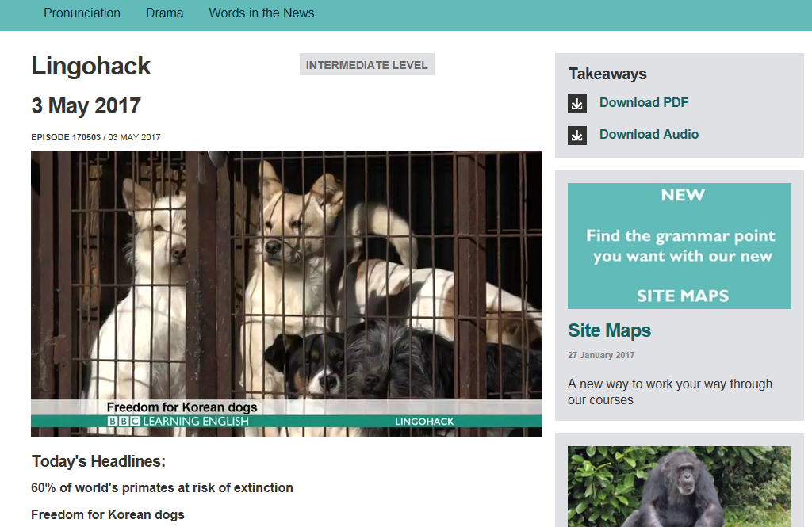The width and height of the screenshot is (812, 527).
Task: Go to the Drama section
Action: [164, 13]
